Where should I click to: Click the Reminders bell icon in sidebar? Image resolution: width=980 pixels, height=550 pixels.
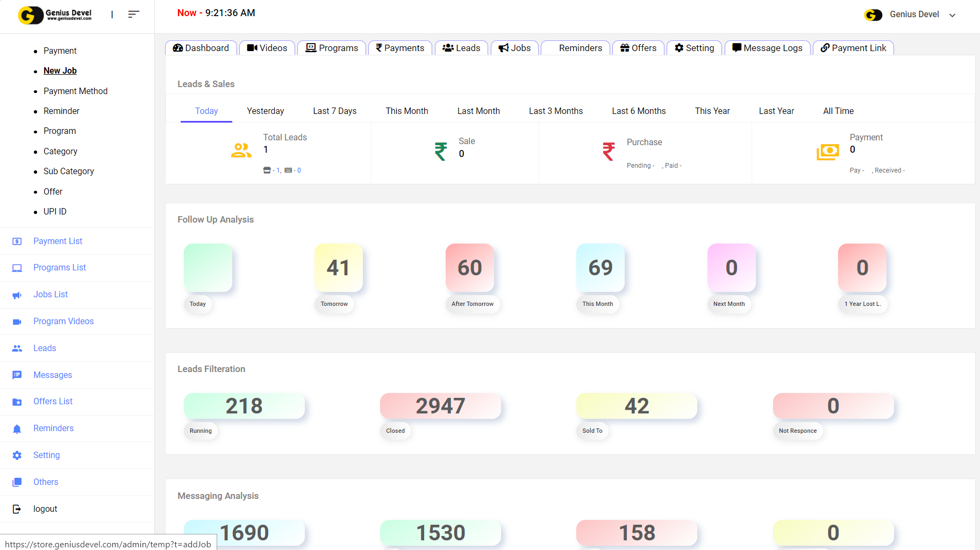pos(17,428)
